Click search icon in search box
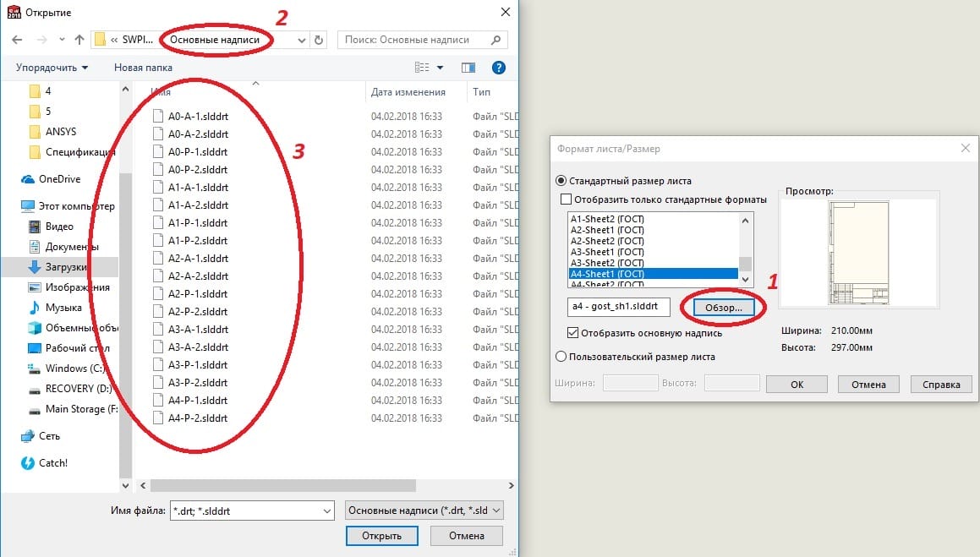980x557 pixels. click(495, 40)
